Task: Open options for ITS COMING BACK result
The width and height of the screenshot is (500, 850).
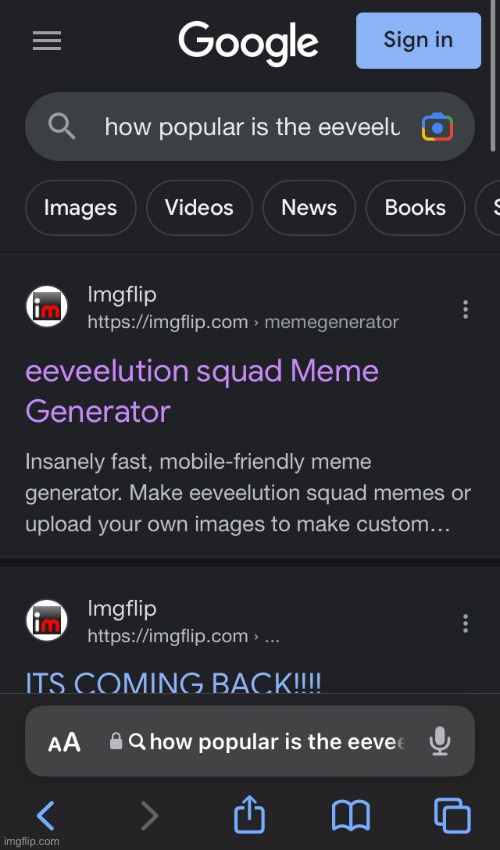Action: click(x=465, y=623)
